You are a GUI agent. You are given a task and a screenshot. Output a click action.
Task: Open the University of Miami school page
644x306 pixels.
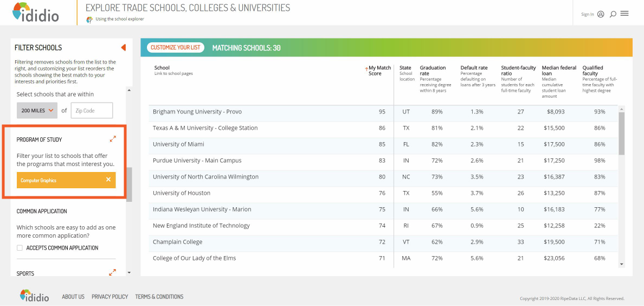(178, 144)
